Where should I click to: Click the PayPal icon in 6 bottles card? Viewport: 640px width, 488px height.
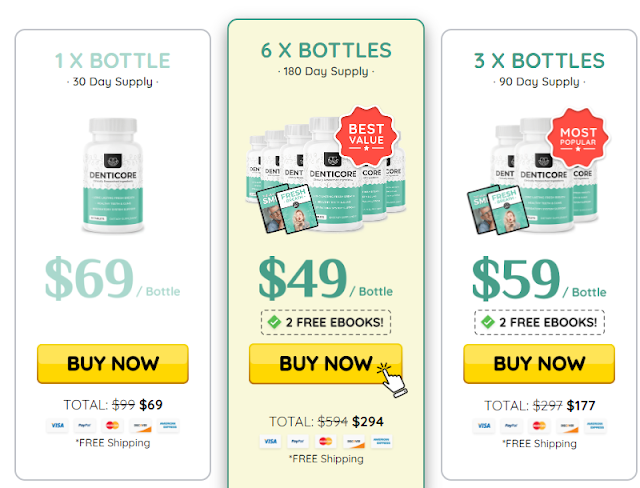click(297, 441)
